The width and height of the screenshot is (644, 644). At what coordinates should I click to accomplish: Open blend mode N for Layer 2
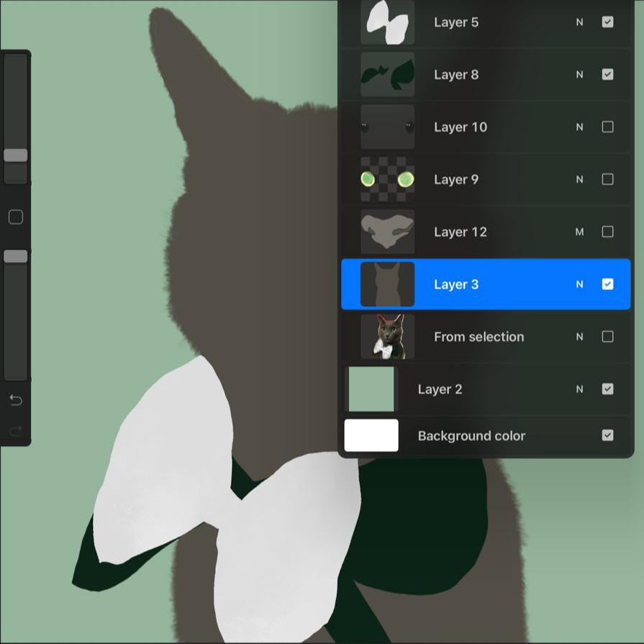[x=579, y=389]
